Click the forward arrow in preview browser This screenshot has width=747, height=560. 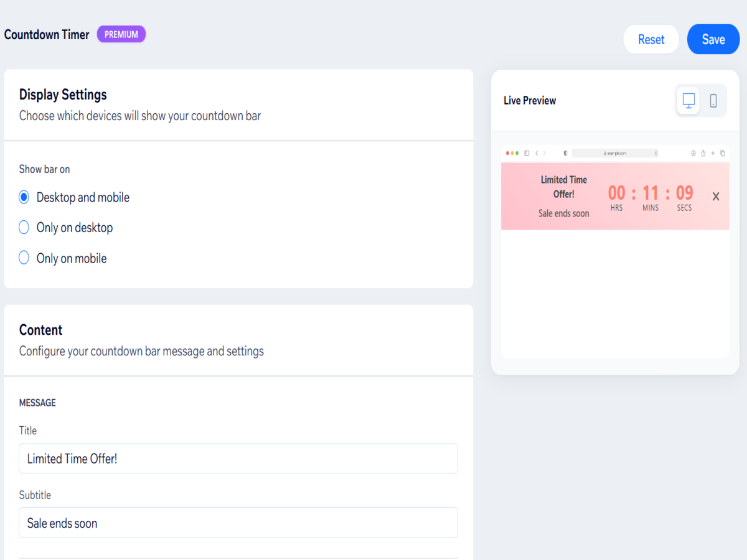545,153
